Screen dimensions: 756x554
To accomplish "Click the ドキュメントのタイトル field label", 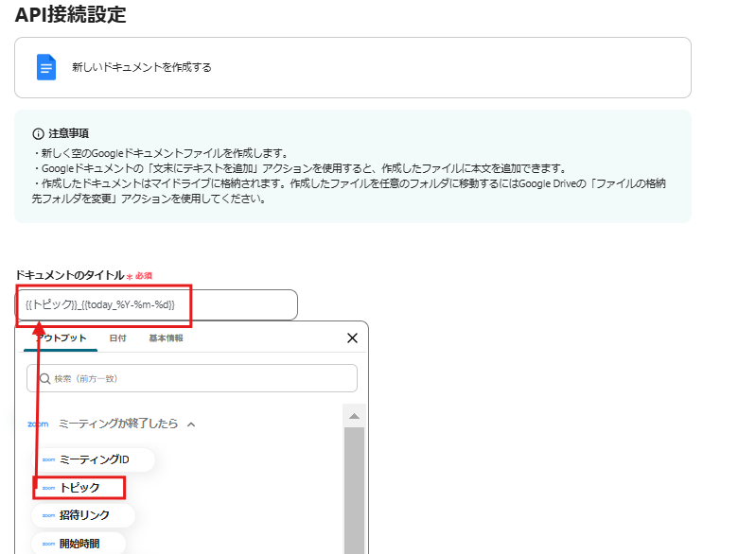I will (70, 275).
